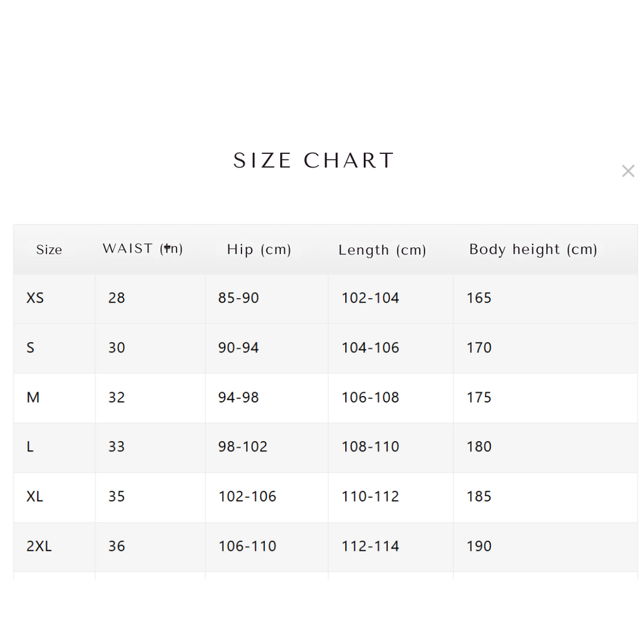Viewport: 644px width, 644px height.
Task: Click length range 102-104 cell
Action: click(370, 298)
